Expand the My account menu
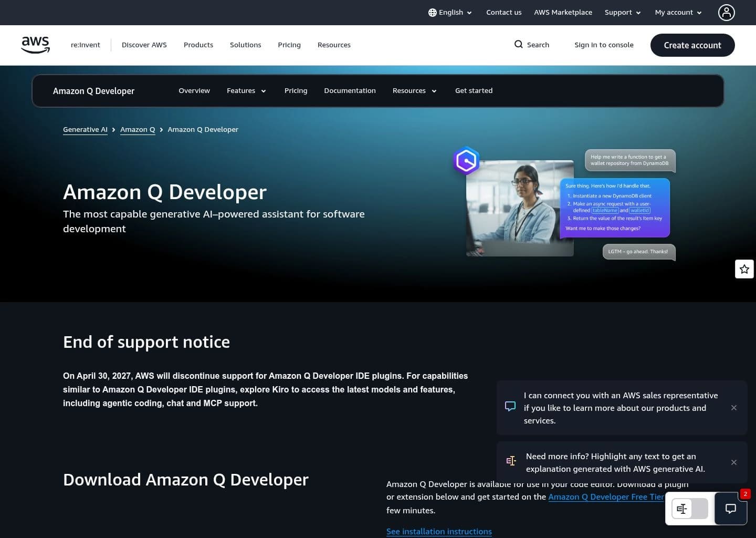Screen dimensions: 756x538 pyautogui.click(x=678, y=13)
